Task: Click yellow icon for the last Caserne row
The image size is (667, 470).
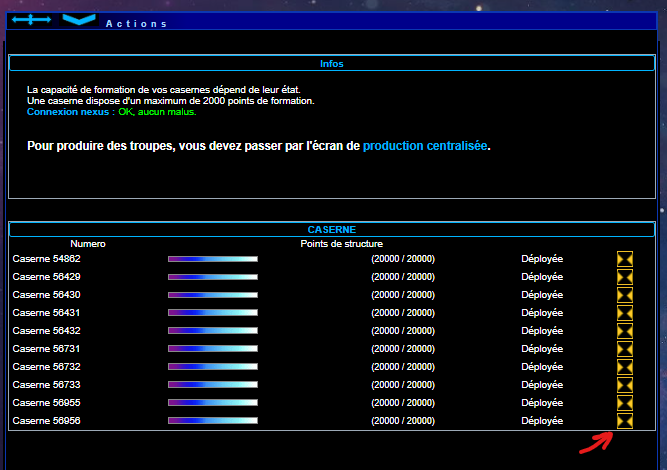Action: [x=625, y=421]
